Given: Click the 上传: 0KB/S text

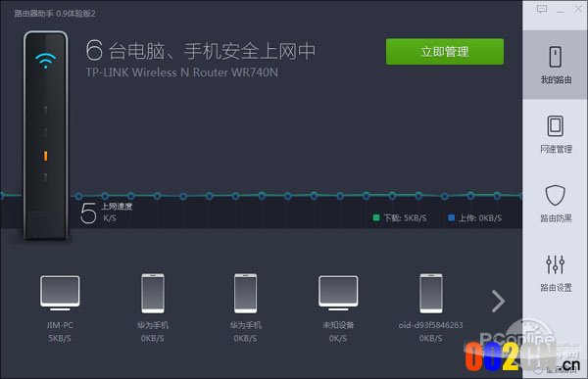Looking at the screenshot, I should (480, 217).
